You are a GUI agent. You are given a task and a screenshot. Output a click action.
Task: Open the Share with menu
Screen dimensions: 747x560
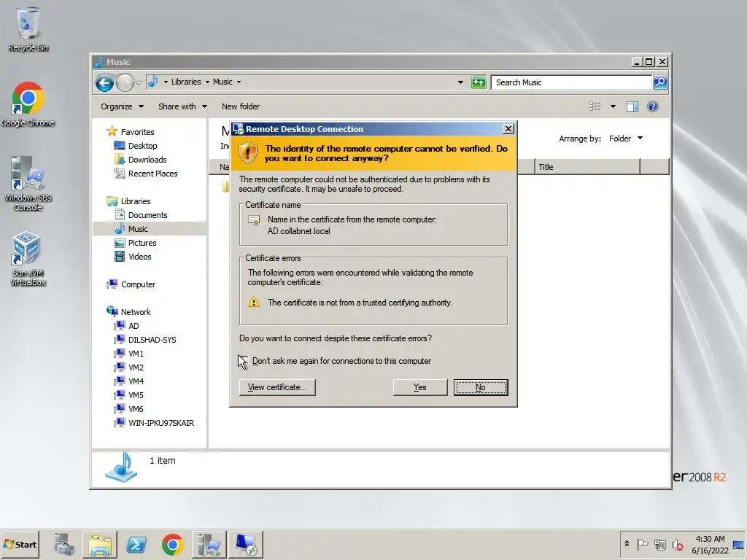pyautogui.click(x=182, y=106)
